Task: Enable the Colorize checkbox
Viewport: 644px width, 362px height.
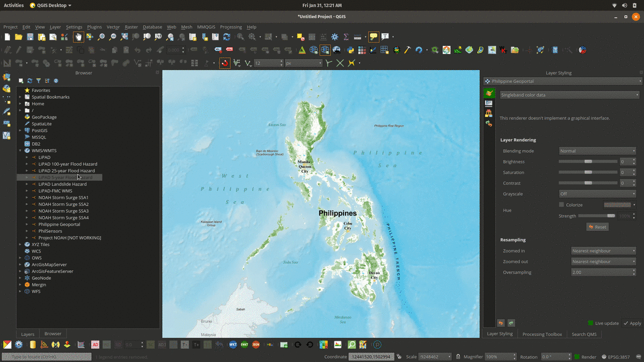Action: [561, 205]
